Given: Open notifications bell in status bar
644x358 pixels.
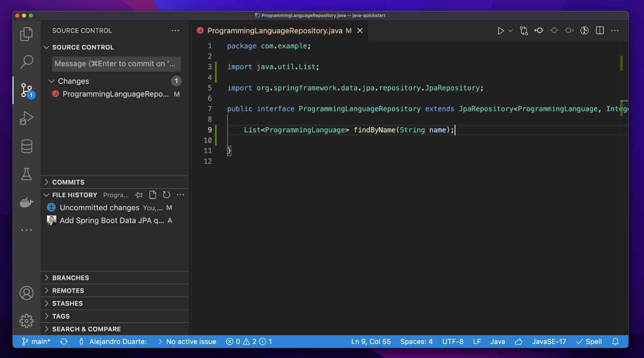Looking at the screenshot, I should click(615, 342).
